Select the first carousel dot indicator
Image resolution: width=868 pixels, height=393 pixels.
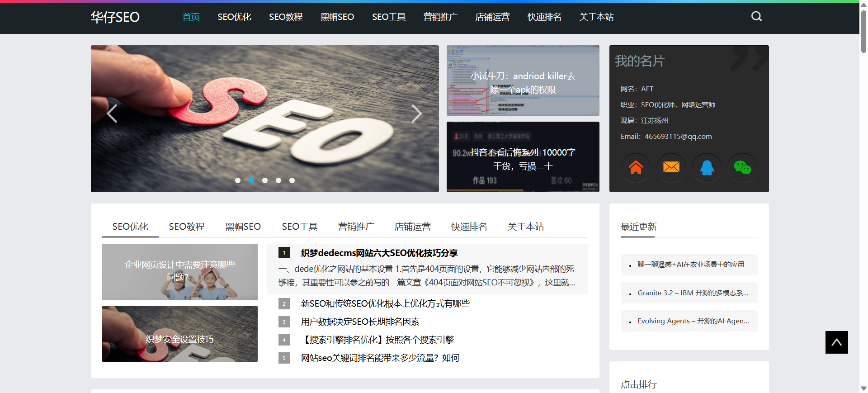tap(238, 180)
